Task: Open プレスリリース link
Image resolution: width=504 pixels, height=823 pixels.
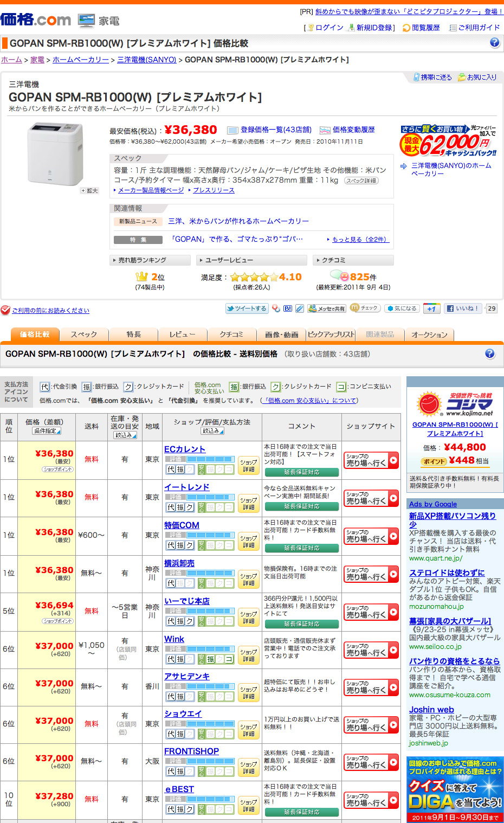Action: (214, 190)
